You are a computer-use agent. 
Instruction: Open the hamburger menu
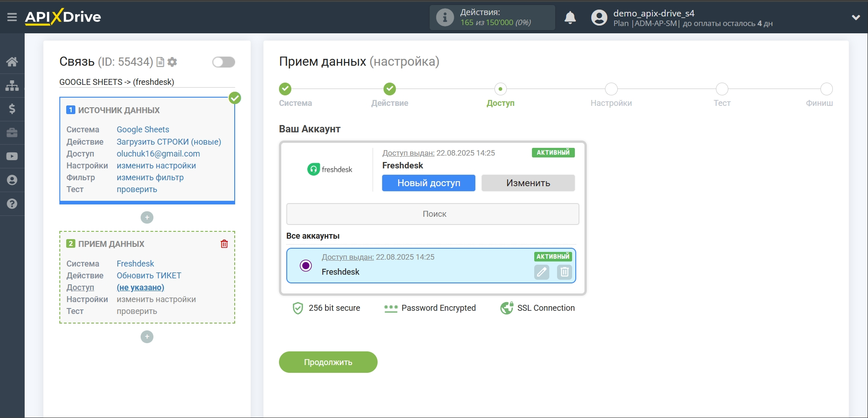pyautogui.click(x=12, y=17)
